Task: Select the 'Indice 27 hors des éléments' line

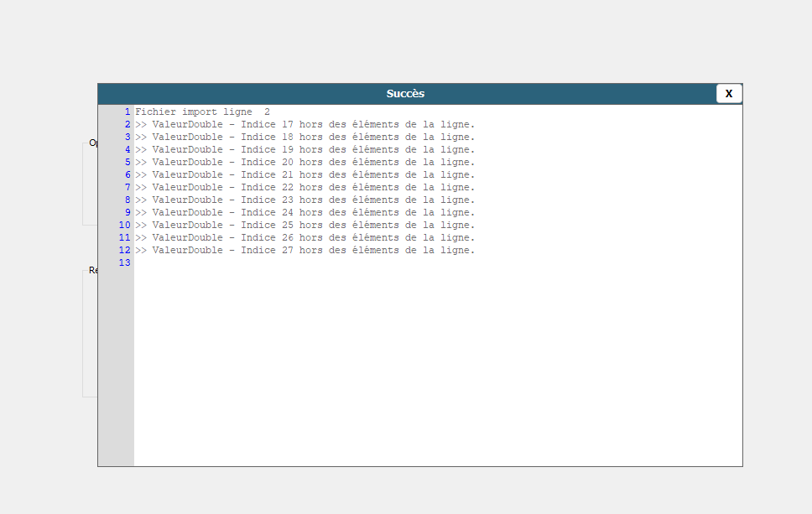Action: [x=305, y=250]
